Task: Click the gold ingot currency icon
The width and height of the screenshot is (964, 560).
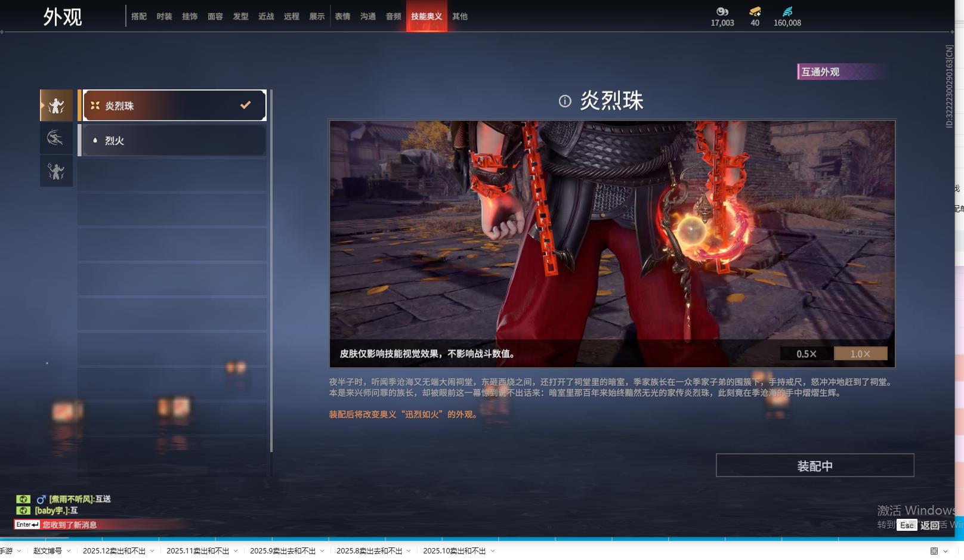Action: click(x=755, y=11)
